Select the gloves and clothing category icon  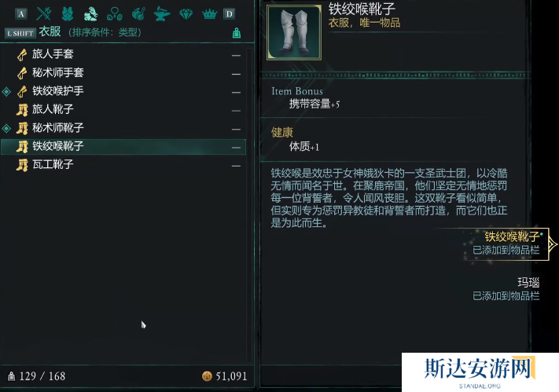[x=90, y=14]
